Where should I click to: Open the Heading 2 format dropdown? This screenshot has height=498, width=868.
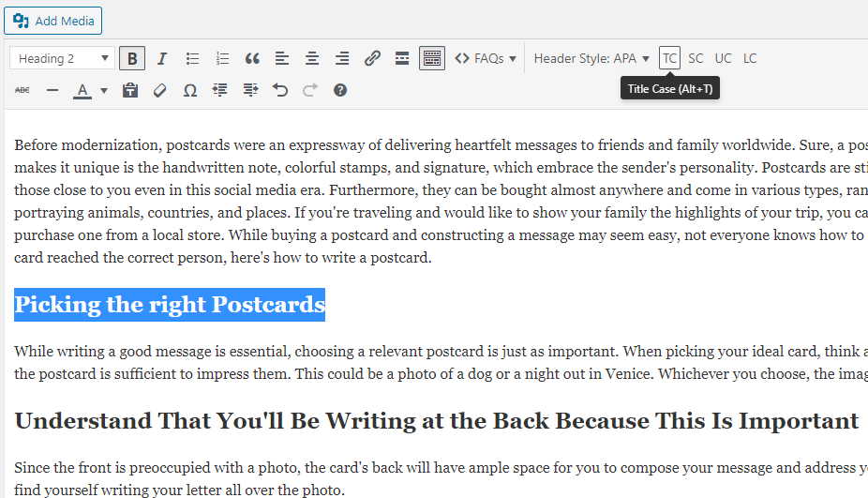pos(62,58)
